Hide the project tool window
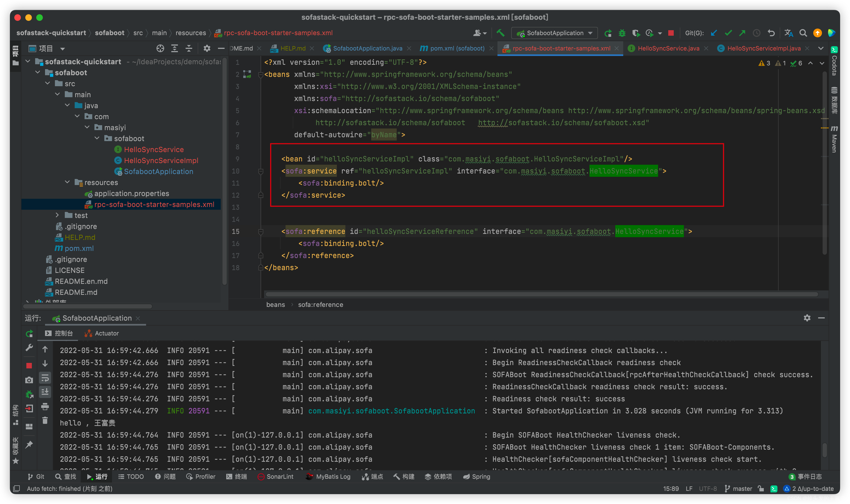Viewport: 850px width, 504px height. (221, 48)
